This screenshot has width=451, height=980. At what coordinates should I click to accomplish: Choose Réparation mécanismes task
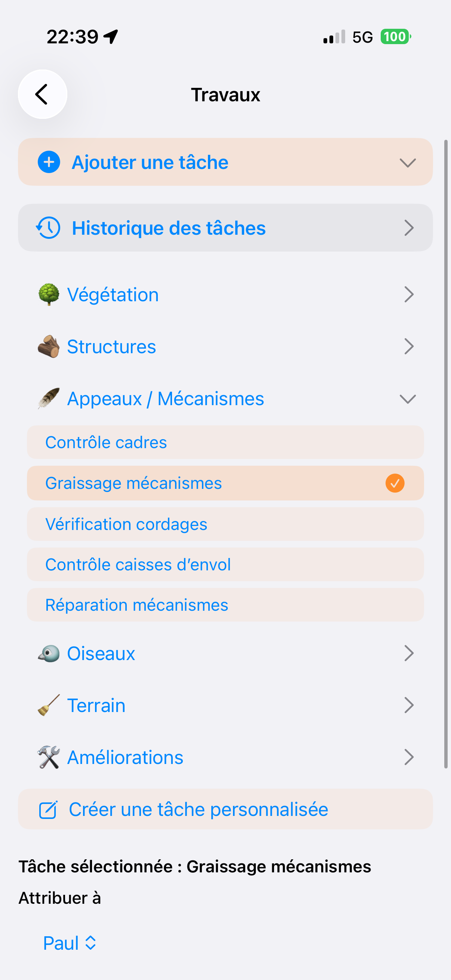(225, 605)
